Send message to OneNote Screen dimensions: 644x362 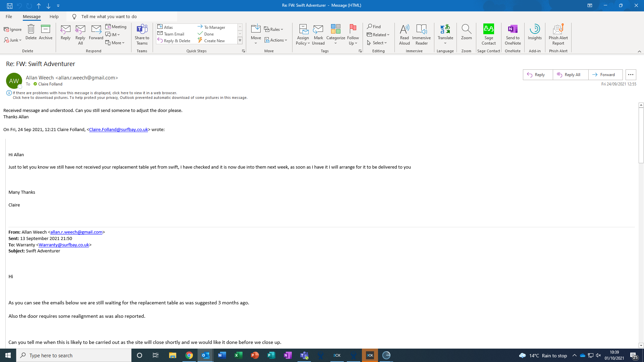(513, 34)
